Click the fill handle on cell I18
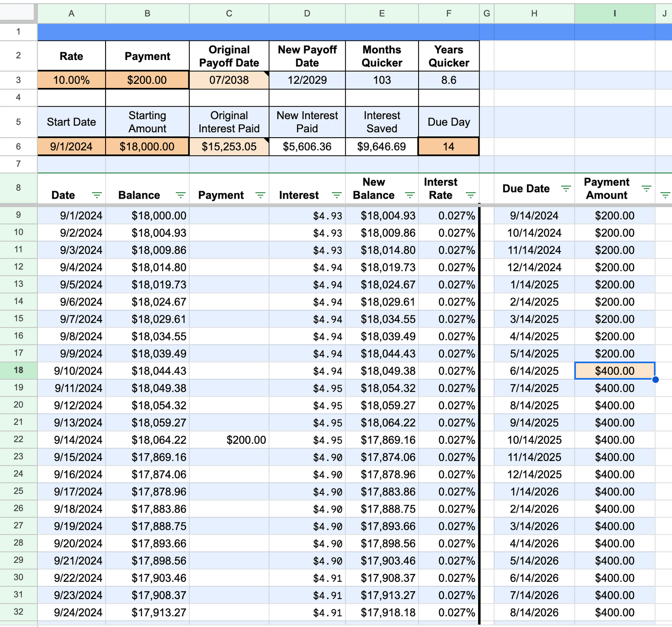Screen dimensions: 672x627 (655, 380)
